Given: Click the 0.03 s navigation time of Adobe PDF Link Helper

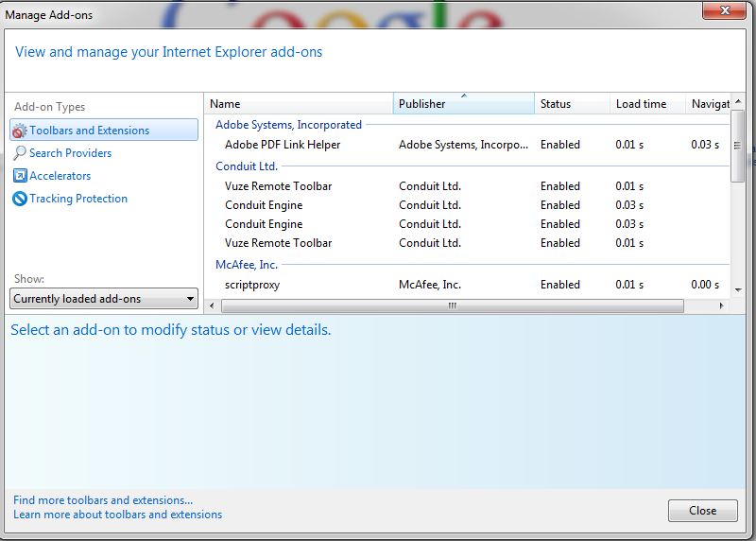Looking at the screenshot, I should pos(705,145).
